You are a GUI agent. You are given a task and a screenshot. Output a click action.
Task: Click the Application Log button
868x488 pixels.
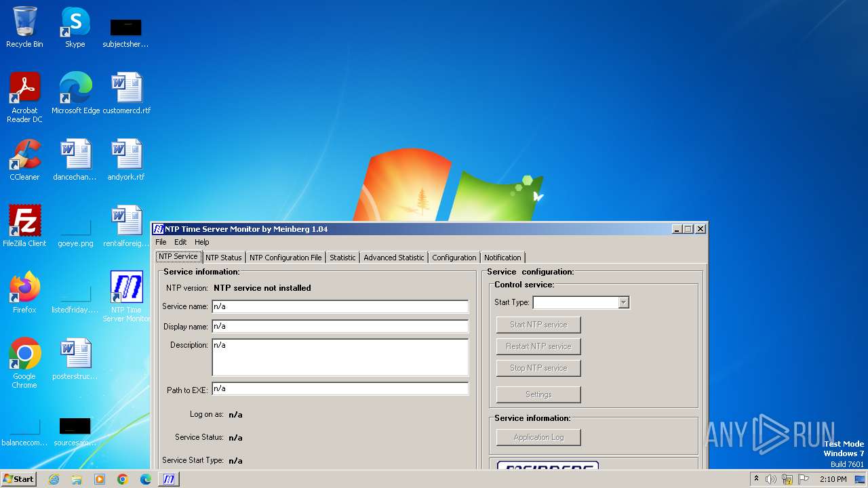(x=538, y=437)
